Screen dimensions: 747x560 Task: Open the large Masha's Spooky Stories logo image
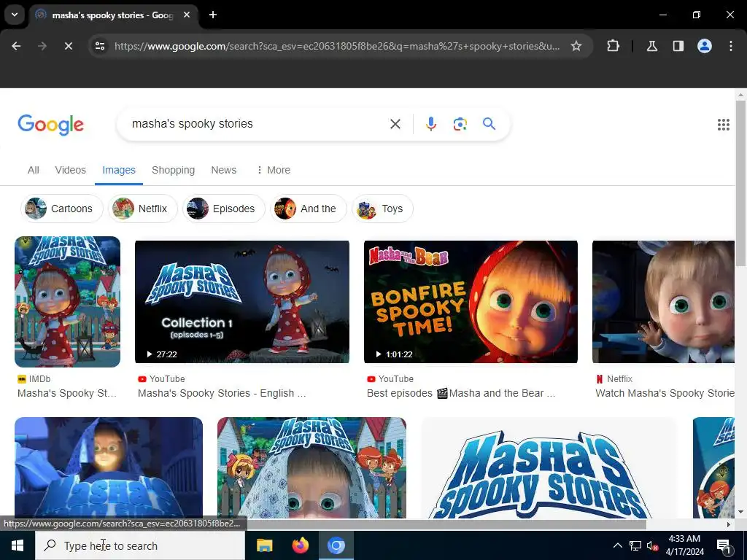click(x=549, y=467)
